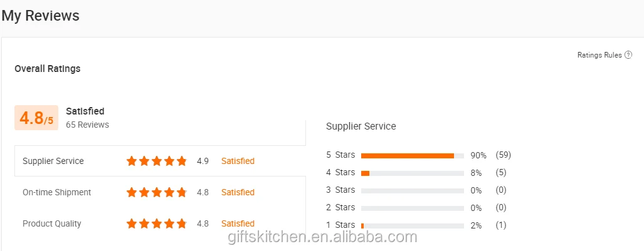644x251 pixels.
Task: Click the Supplier Service star rating icons
Action: pos(157,161)
